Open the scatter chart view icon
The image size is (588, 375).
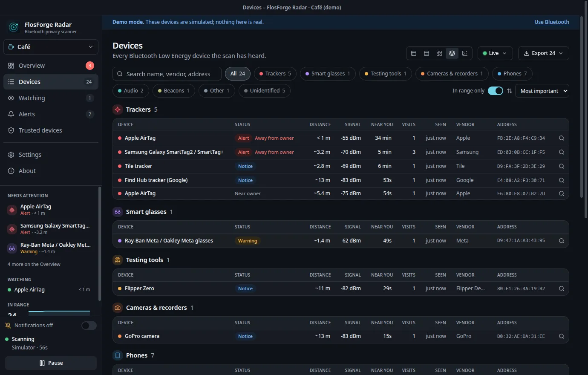(464, 53)
